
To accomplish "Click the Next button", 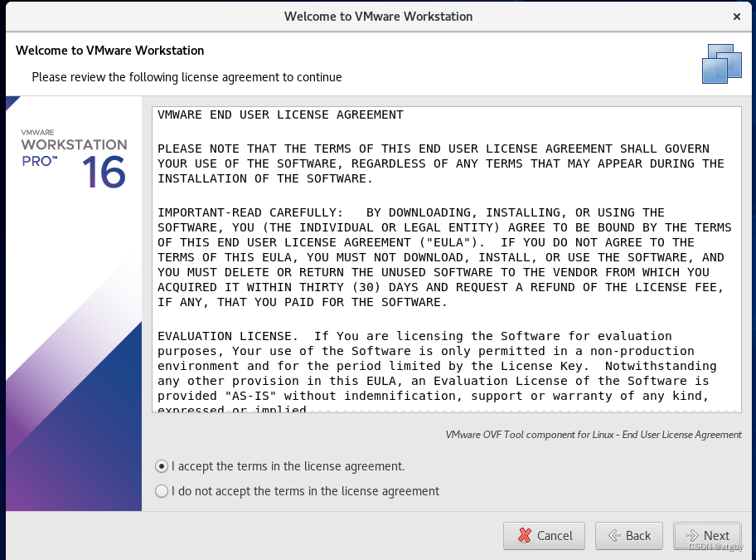I will tap(707, 536).
